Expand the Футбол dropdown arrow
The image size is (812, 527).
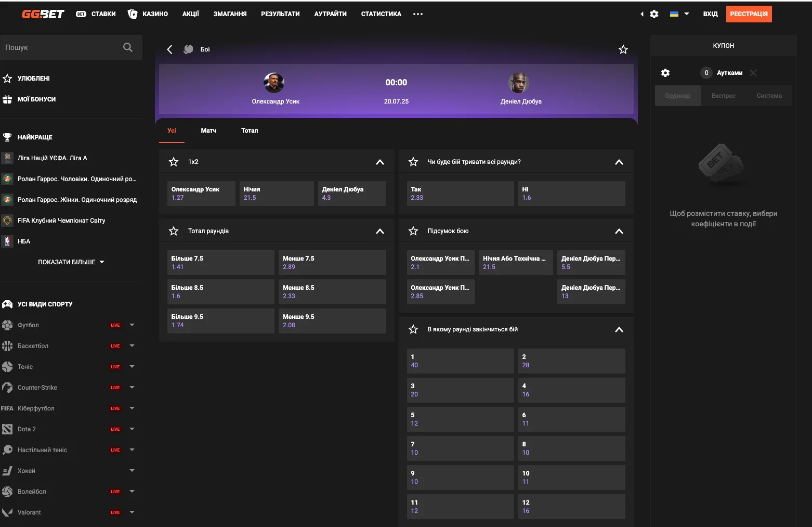click(132, 325)
